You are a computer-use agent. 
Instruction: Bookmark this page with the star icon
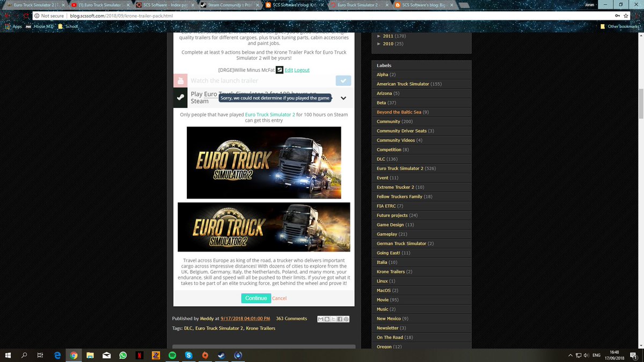626,16
